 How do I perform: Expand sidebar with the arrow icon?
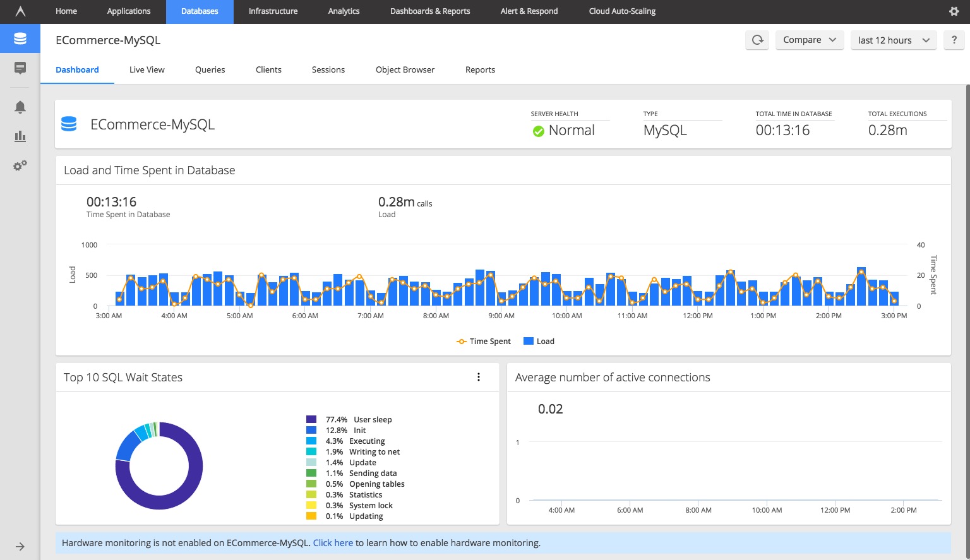20,547
